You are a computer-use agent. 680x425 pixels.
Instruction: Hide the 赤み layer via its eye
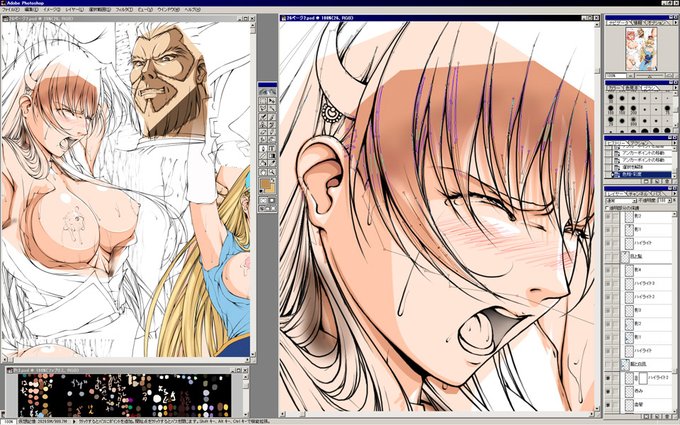[608, 392]
